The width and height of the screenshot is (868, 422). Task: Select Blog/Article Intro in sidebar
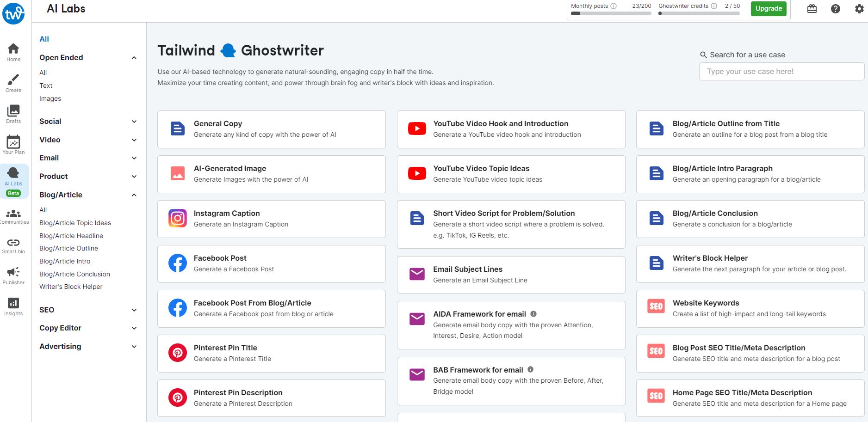[x=65, y=261]
